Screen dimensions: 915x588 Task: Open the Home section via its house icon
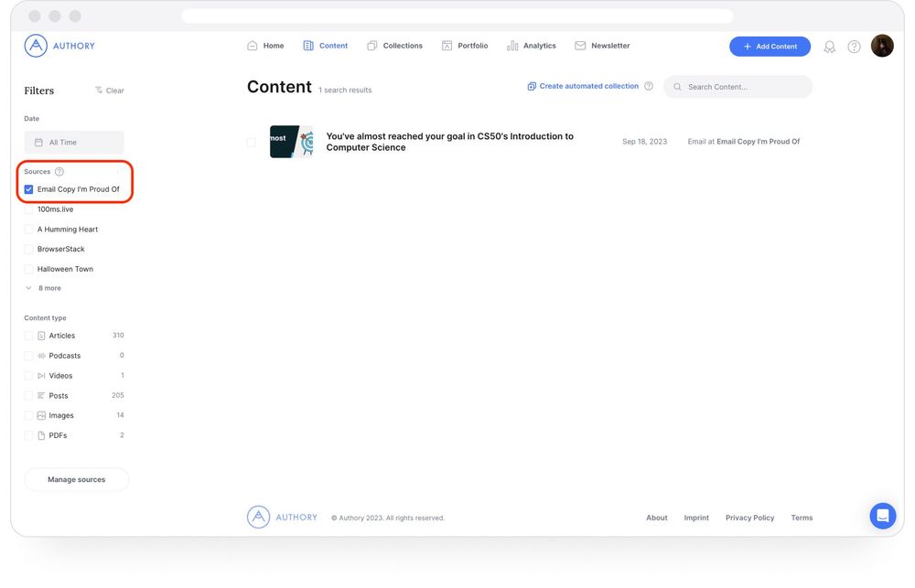252,45
